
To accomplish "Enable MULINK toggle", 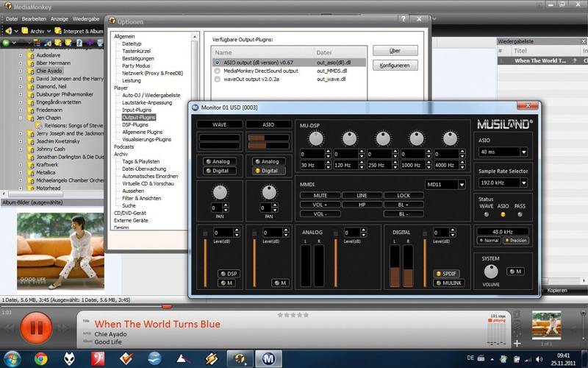I will tap(449, 283).
